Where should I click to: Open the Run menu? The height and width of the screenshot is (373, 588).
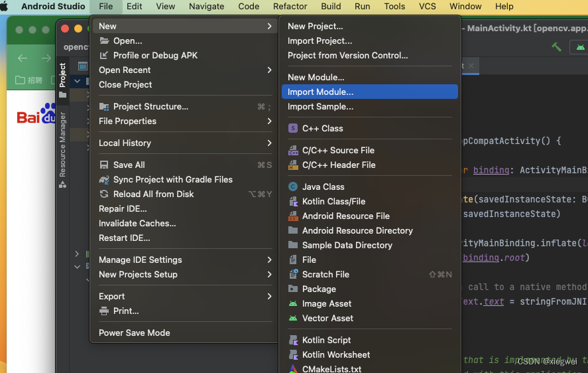click(x=362, y=7)
